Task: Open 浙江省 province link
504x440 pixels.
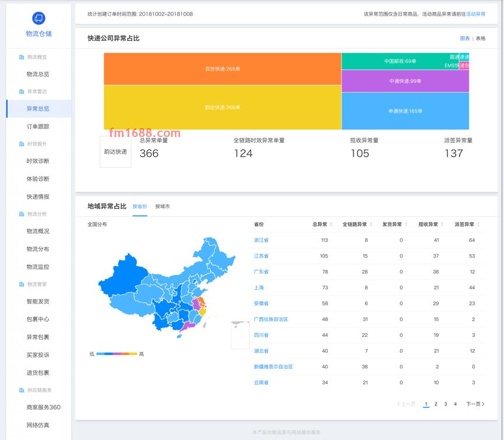Action: [x=261, y=240]
